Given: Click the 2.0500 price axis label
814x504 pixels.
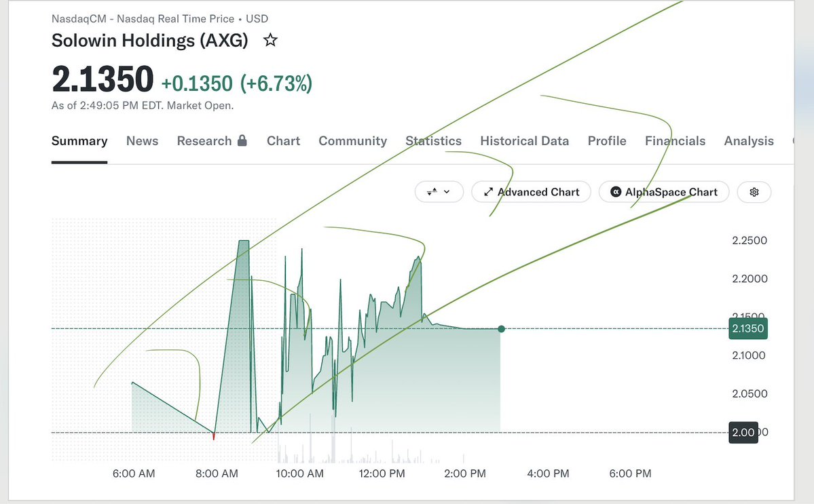Looking at the screenshot, I should coord(750,393).
